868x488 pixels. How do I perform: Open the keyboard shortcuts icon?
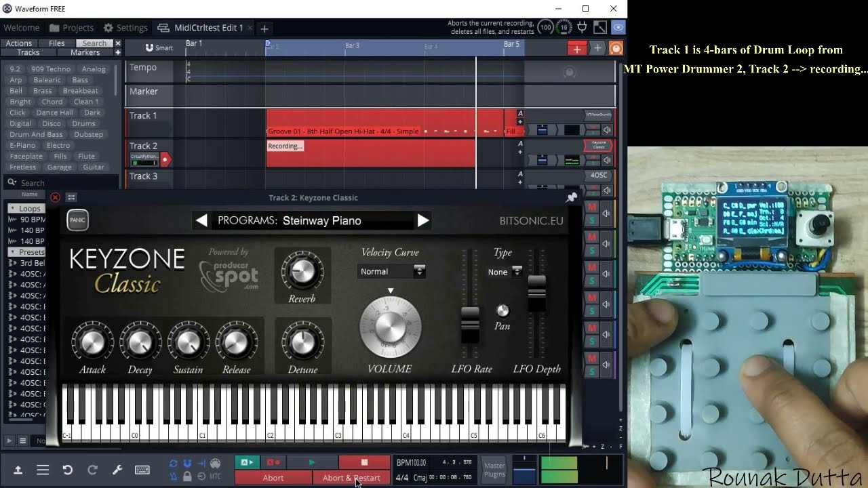pos(142,470)
